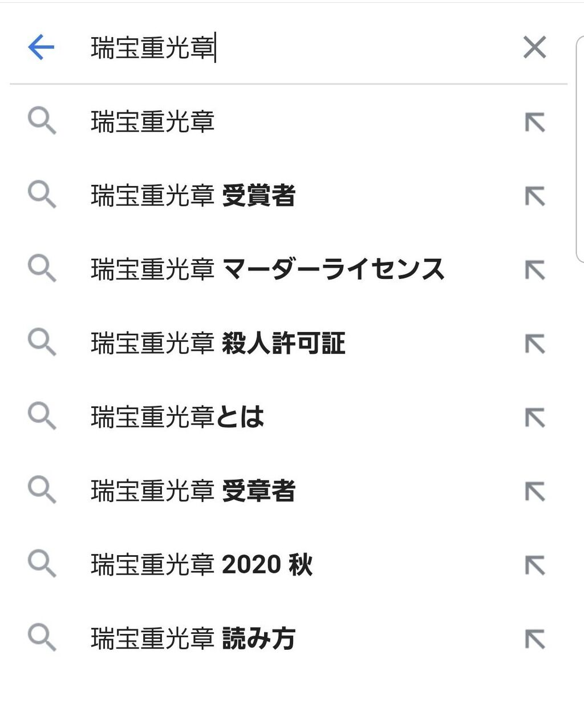Insert マーダーライセンス suggestion via arrow icon
This screenshot has height=728, width=584.
[534, 270]
